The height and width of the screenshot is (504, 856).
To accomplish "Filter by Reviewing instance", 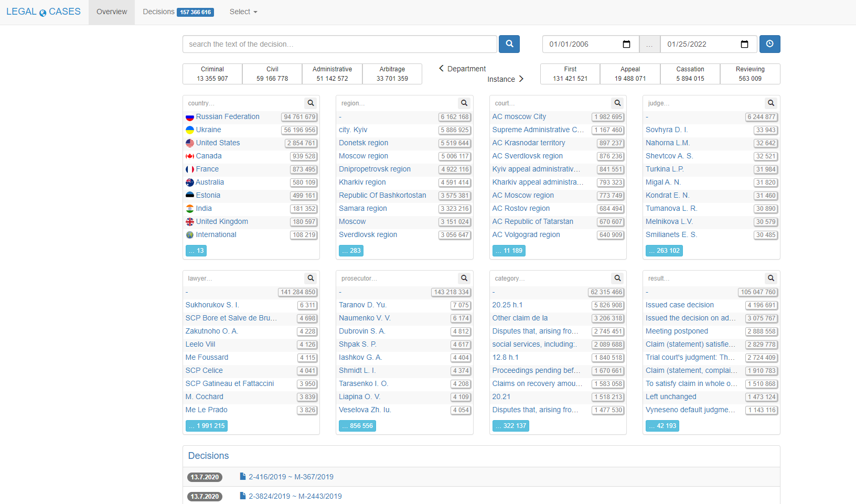I will coord(750,74).
